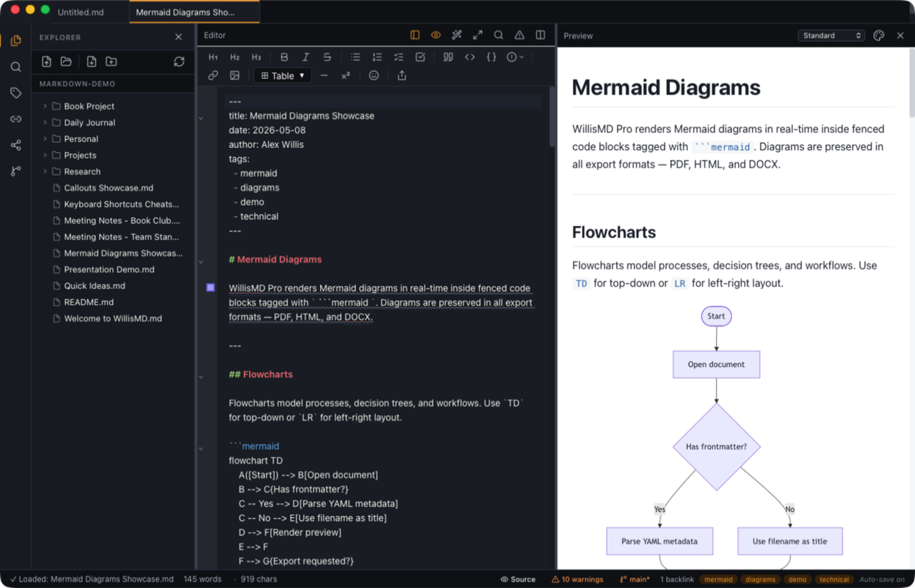Toggle Auto-save in the status bar

[x=882, y=579]
